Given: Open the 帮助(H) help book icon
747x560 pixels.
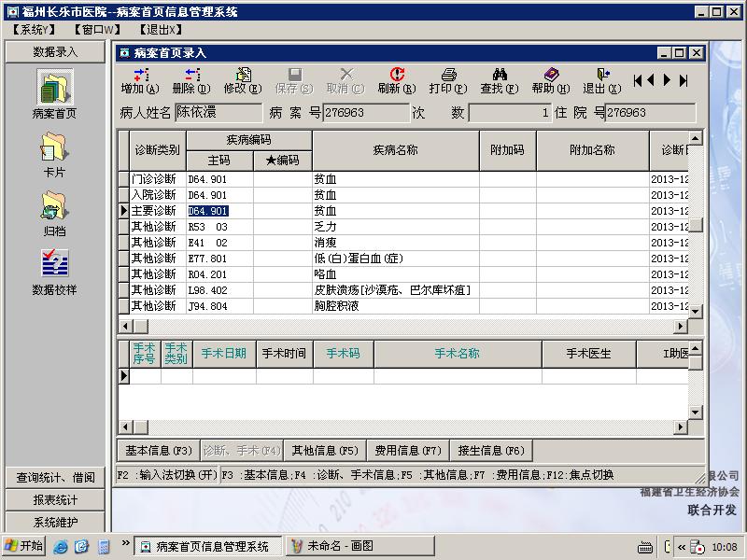Looking at the screenshot, I should 551,81.
